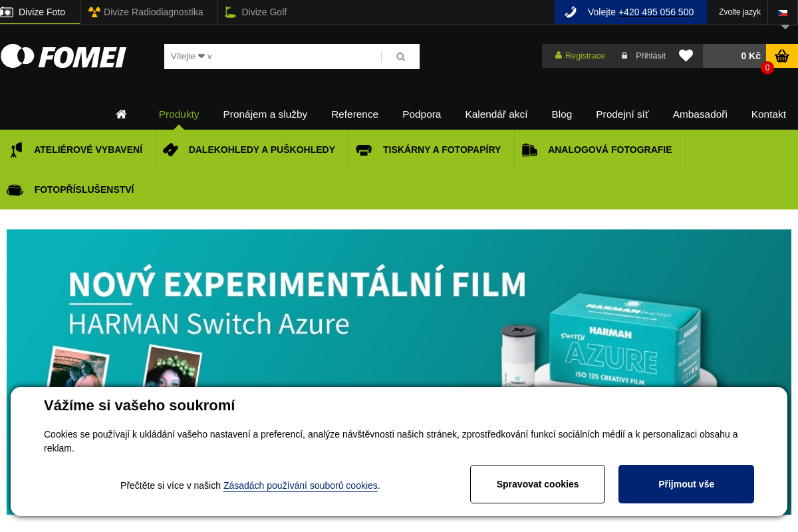Click the search magnifier icon
Image resolution: width=798 pixels, height=532 pixels.
[400, 57]
